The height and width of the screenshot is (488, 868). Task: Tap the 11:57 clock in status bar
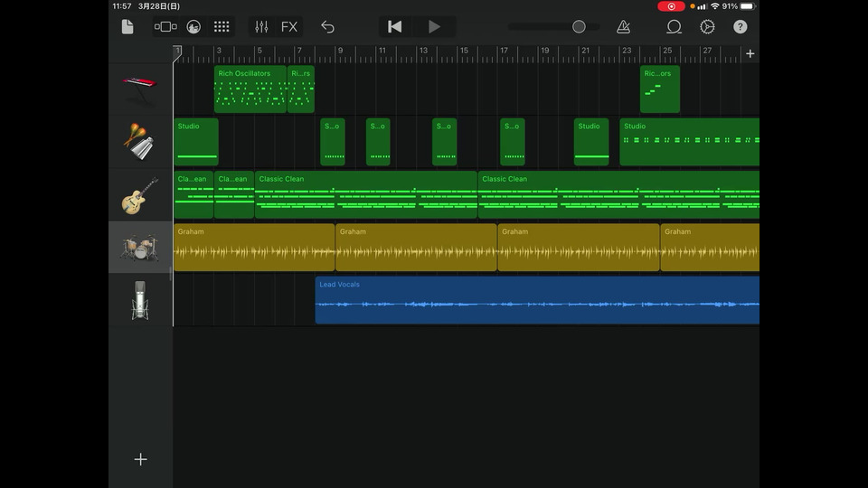(x=122, y=6)
